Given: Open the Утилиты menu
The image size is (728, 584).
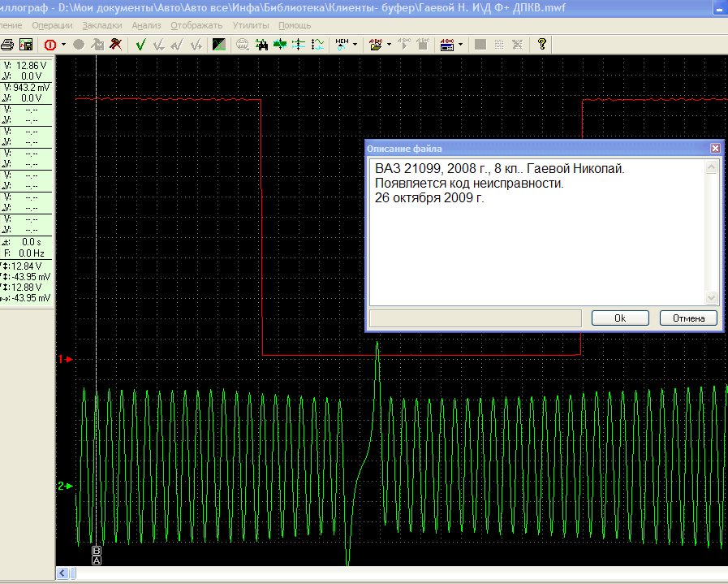Looking at the screenshot, I should coord(251,25).
